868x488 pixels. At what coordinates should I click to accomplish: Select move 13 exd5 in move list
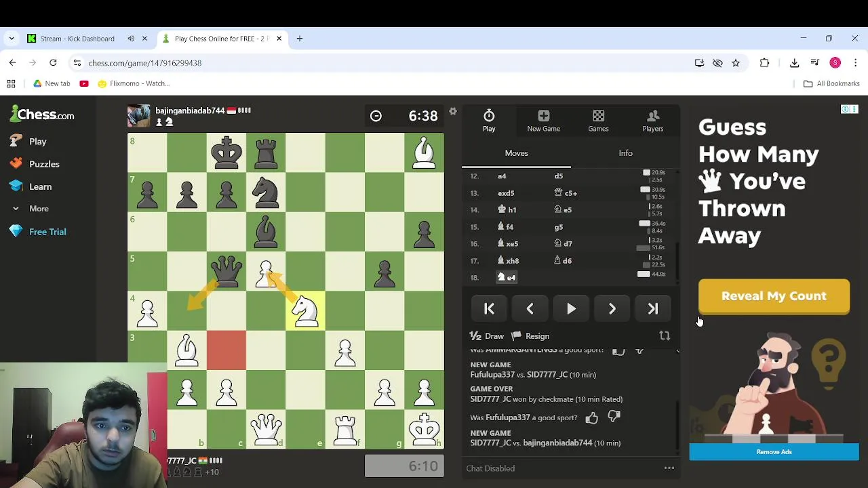point(506,193)
